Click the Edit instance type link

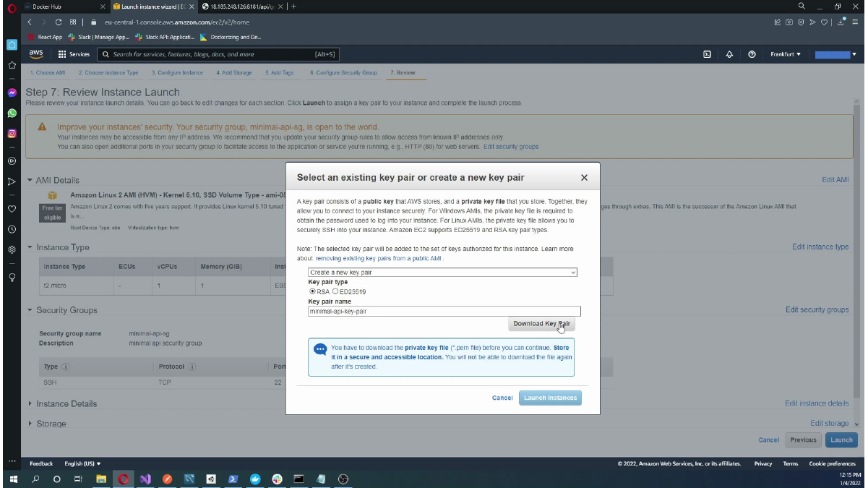click(x=820, y=247)
